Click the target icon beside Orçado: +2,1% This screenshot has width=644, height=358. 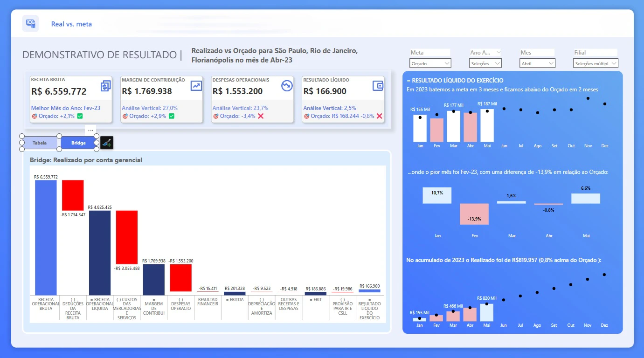(x=34, y=116)
